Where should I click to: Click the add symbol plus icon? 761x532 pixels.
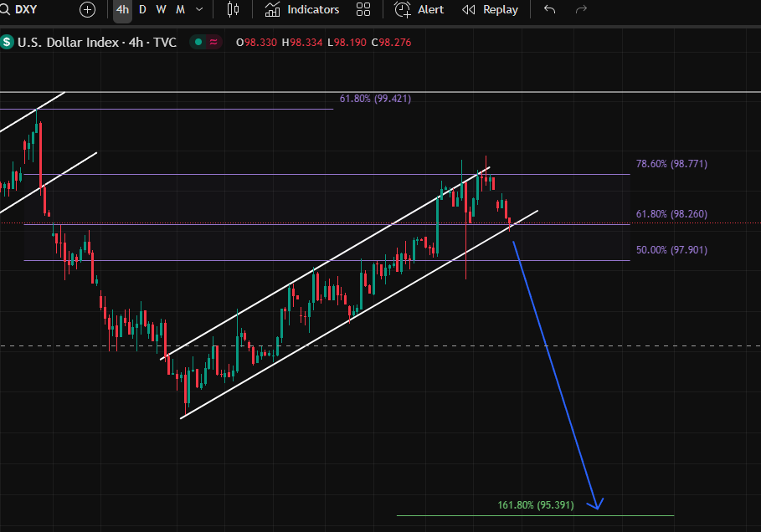point(87,10)
